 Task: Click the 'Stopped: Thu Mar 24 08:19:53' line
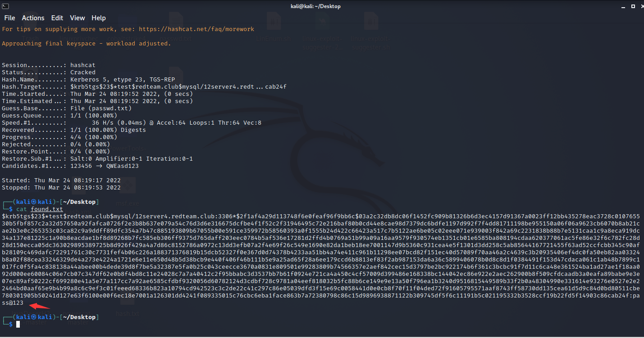[x=61, y=187]
